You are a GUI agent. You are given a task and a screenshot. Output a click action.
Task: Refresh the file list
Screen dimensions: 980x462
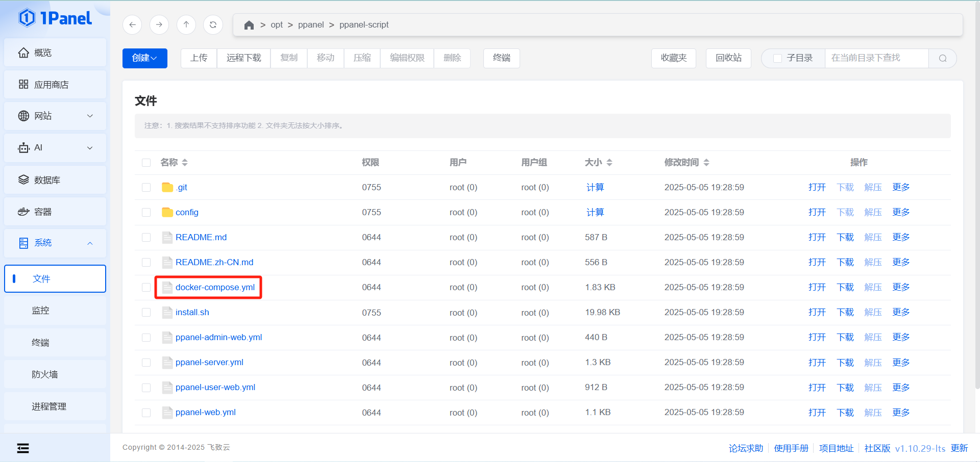tap(213, 24)
